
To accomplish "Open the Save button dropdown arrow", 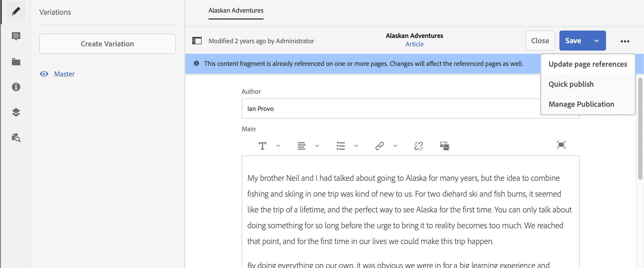I will [597, 41].
